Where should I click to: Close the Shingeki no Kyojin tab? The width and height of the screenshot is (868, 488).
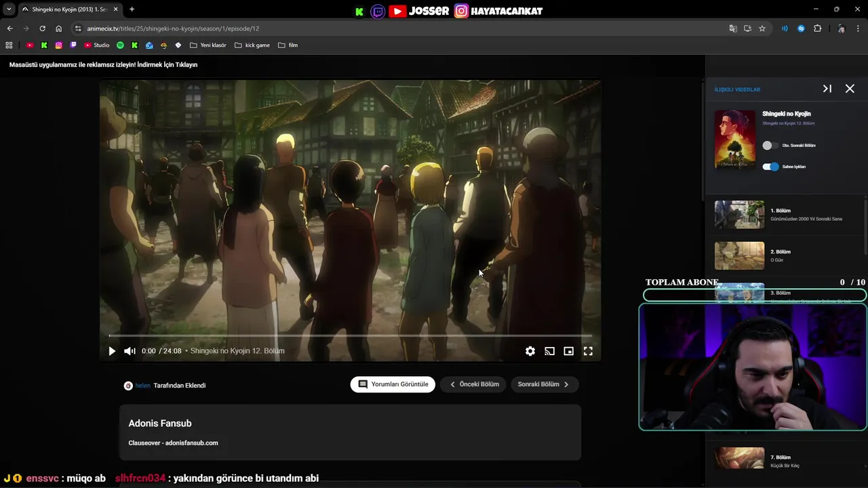pyautogui.click(x=117, y=9)
